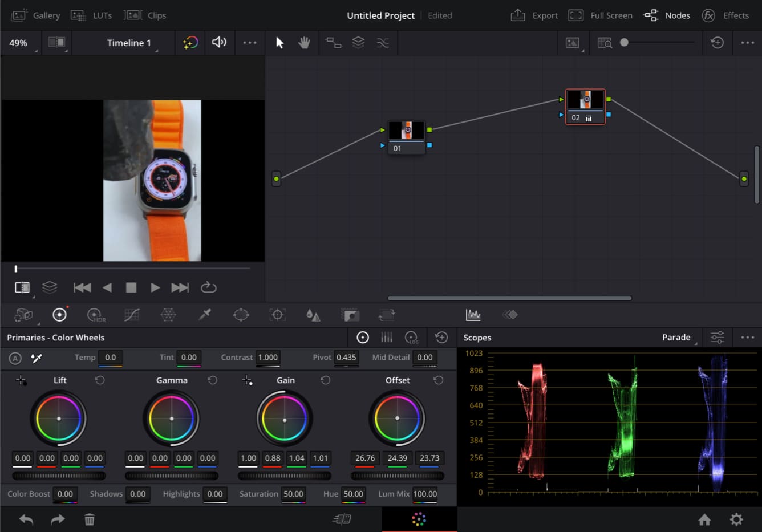This screenshot has height=532, width=762.
Task: Change the Parade scope type dropdown
Action: coord(678,338)
